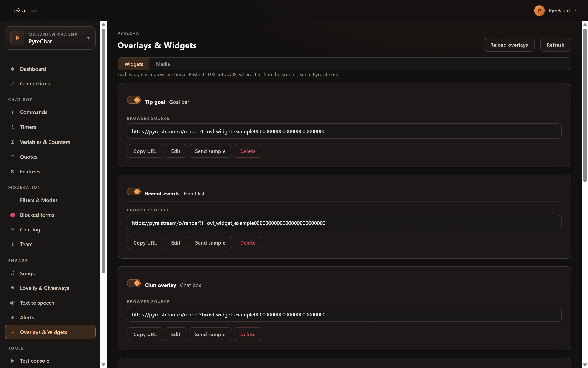Viewport: 588px width, 368px height.
Task: Click Recent events browser source URL field
Action: pyautogui.click(x=344, y=223)
